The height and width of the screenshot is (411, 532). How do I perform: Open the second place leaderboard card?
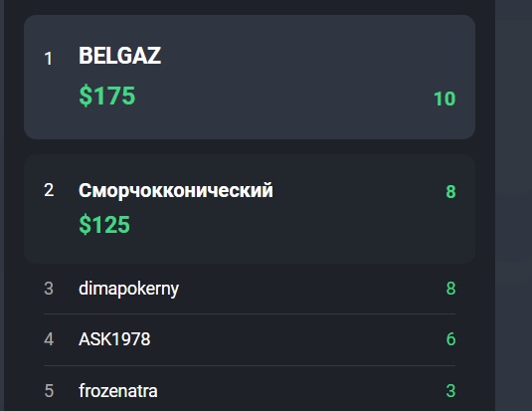point(250,209)
